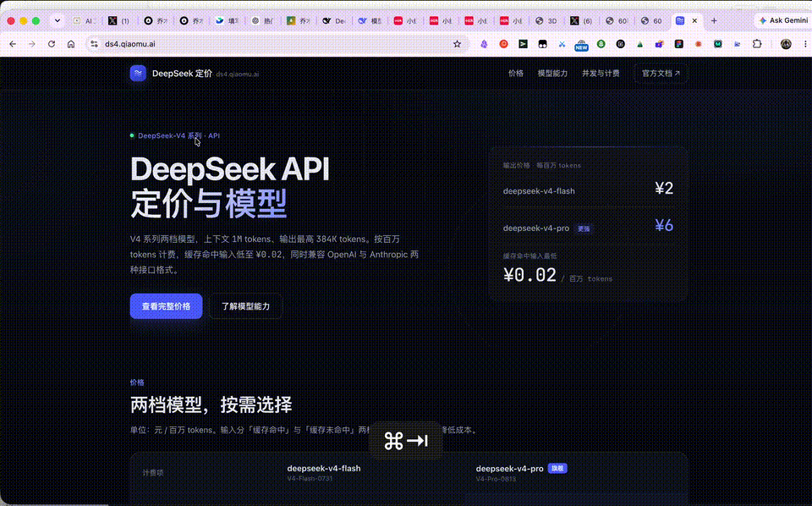Bookmark this page with the star icon
Screen dimensions: 812x506
click(457, 44)
